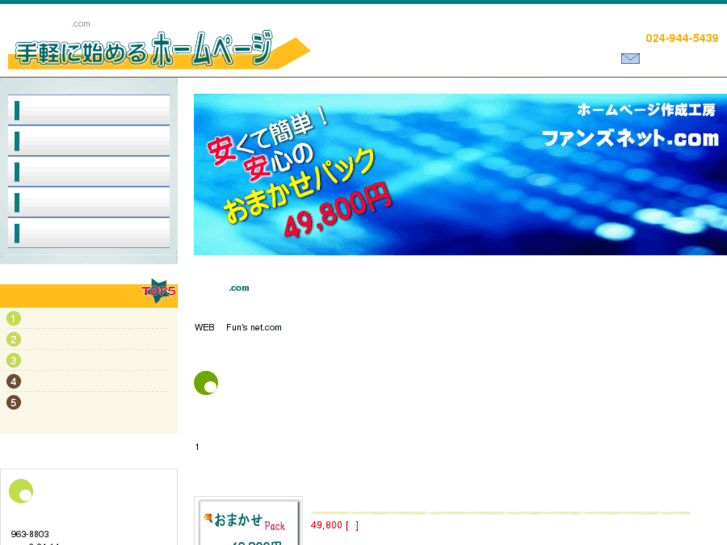Click the envelope mail icon in header
The image size is (727, 545).
click(630, 58)
